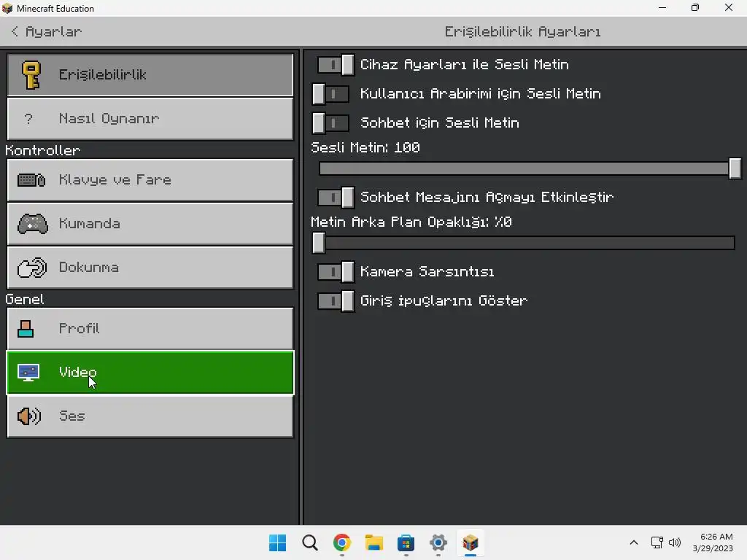Image resolution: width=747 pixels, height=560 pixels.
Task: Click the Kontroller section heading
Action: point(42,150)
